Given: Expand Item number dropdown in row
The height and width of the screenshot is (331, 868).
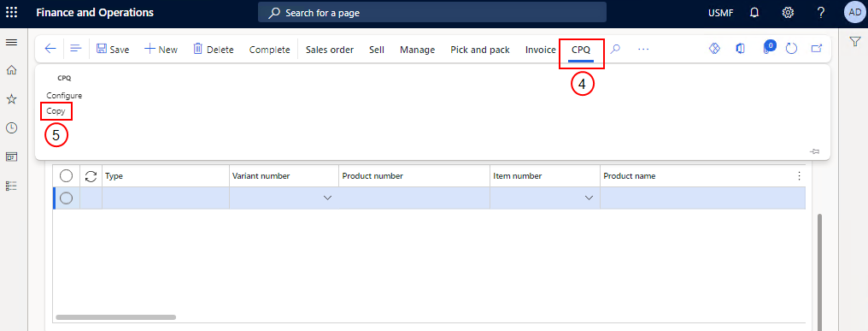Looking at the screenshot, I should tap(589, 198).
